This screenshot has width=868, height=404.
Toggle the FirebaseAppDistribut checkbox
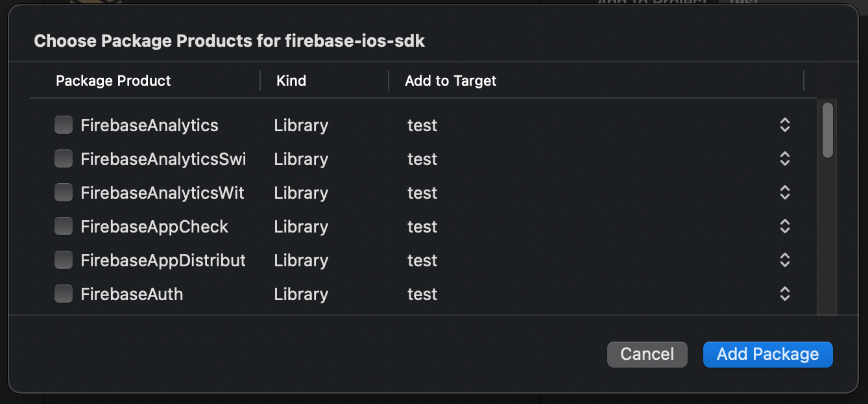pos(63,260)
